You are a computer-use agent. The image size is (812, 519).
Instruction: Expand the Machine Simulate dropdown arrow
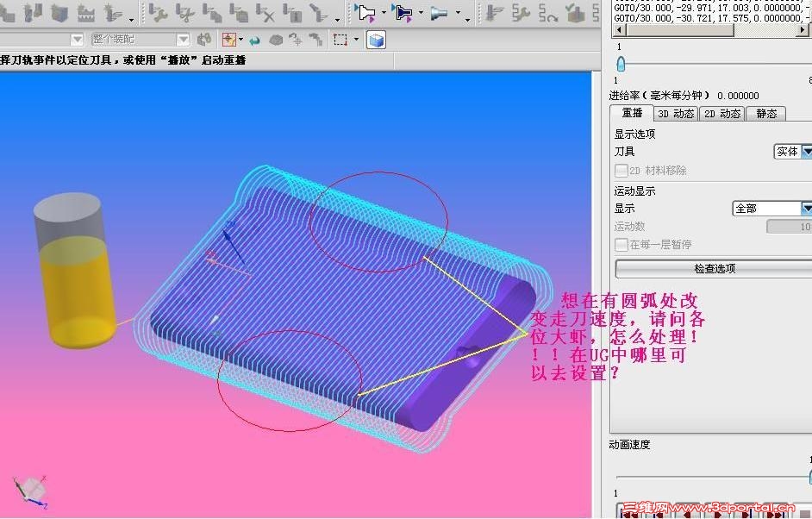(458, 13)
